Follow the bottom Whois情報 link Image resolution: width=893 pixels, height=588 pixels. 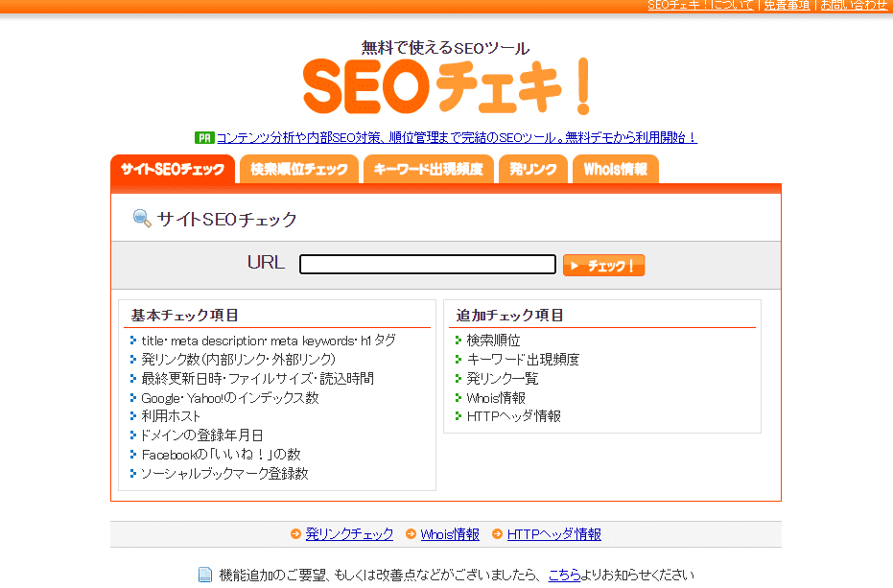(x=450, y=534)
